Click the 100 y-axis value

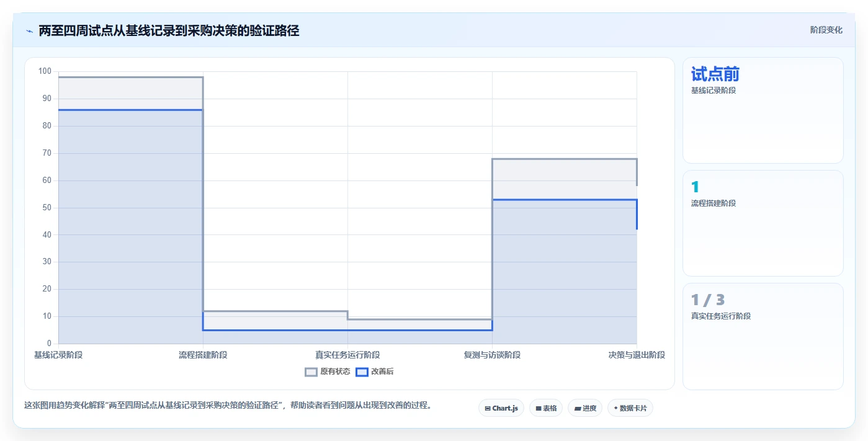pos(45,71)
